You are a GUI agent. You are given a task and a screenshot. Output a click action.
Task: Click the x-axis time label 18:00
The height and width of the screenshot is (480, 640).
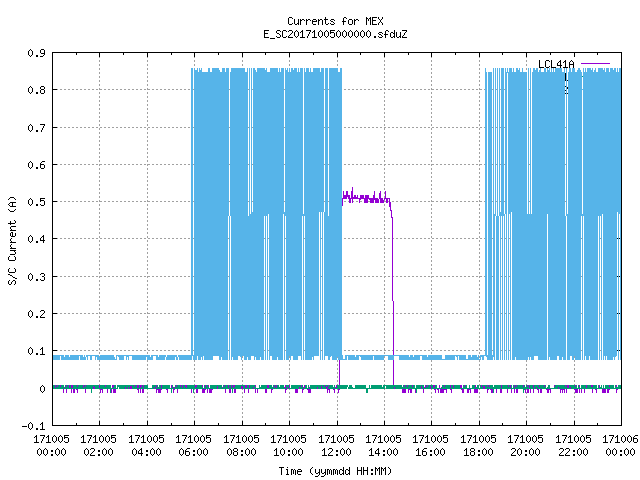pyautogui.click(x=478, y=452)
